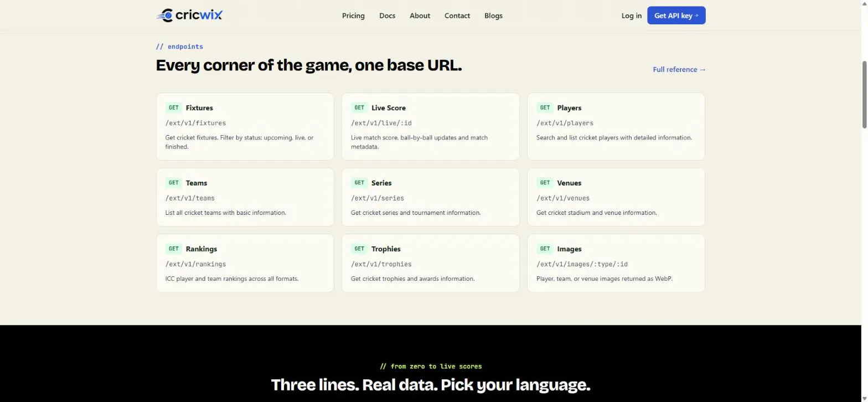Open the Pricing menu item
The width and height of the screenshot is (868, 402).
click(x=353, y=16)
